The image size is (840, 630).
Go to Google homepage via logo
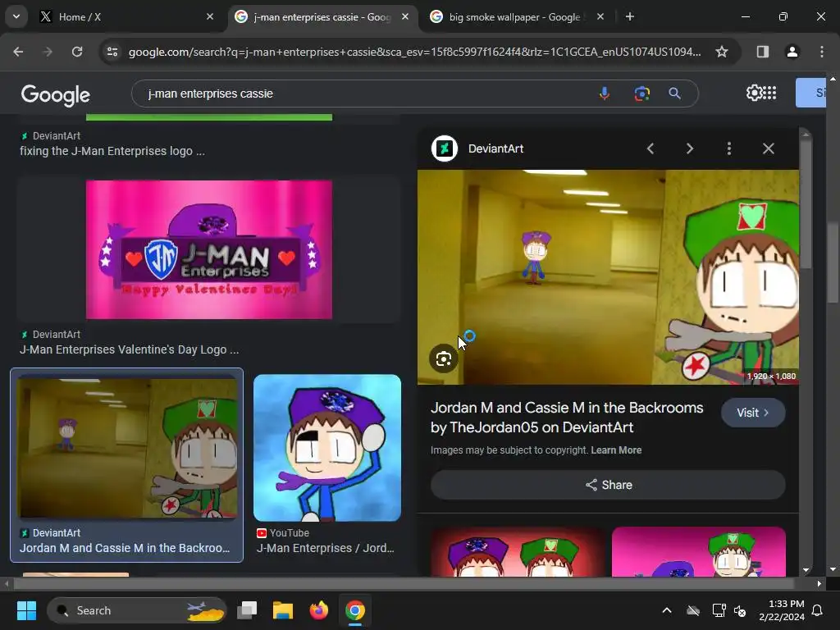tap(55, 95)
